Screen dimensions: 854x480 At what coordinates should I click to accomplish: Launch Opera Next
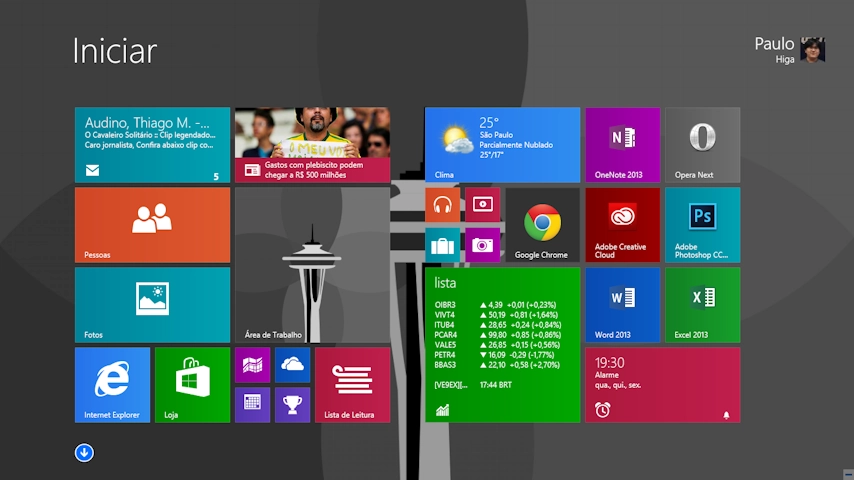tap(703, 145)
